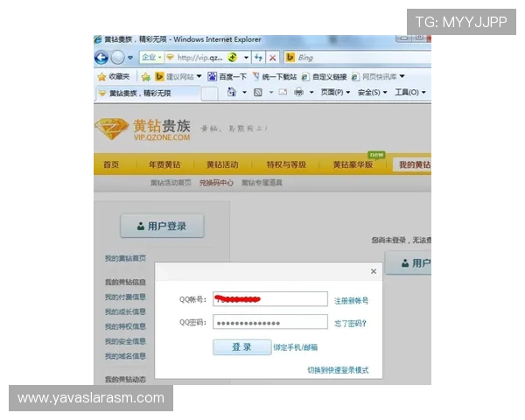
Task: Click the green compatibility view icon
Action: (x=233, y=57)
